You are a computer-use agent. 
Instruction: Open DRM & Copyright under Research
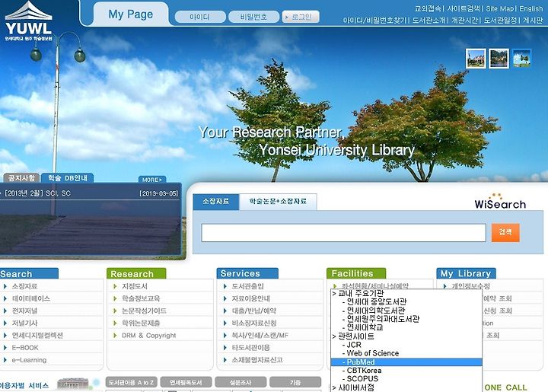[149, 336]
